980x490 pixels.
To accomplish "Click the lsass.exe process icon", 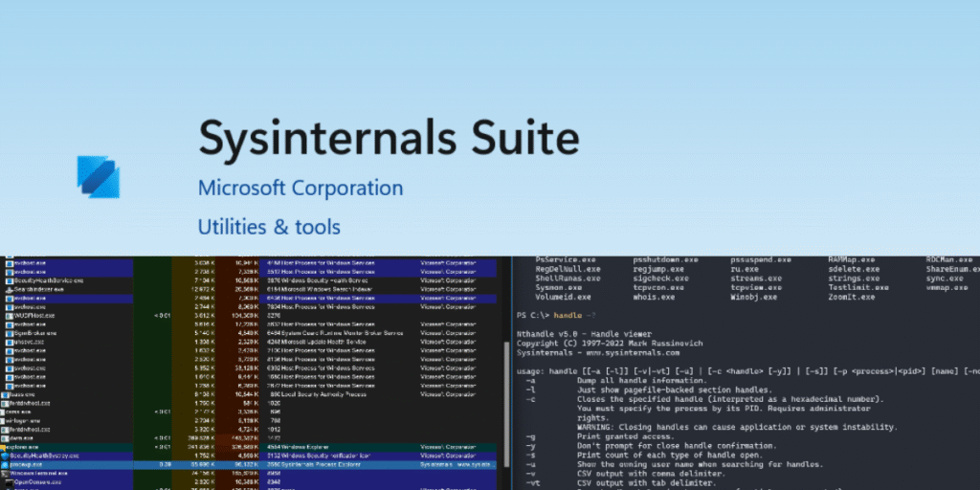I will point(5,394).
